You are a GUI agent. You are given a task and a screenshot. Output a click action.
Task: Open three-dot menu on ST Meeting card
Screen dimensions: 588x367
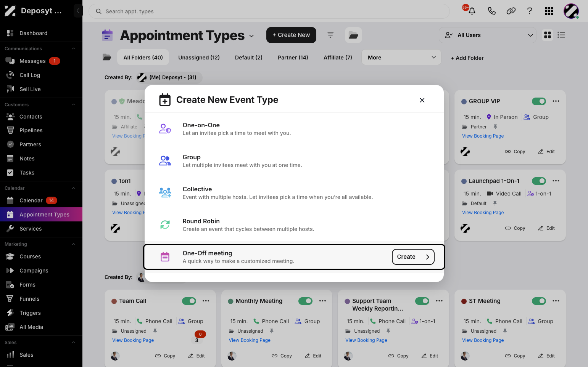[x=556, y=301]
